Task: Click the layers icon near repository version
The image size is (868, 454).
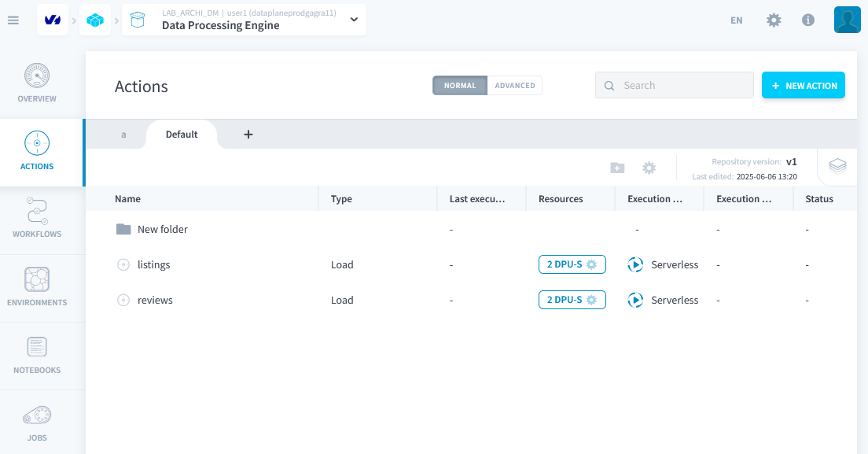Action: pos(837,166)
